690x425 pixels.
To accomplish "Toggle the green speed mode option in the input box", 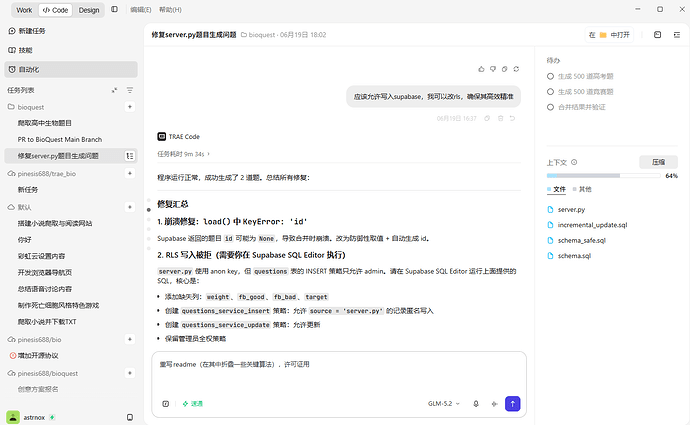I will (x=193, y=403).
